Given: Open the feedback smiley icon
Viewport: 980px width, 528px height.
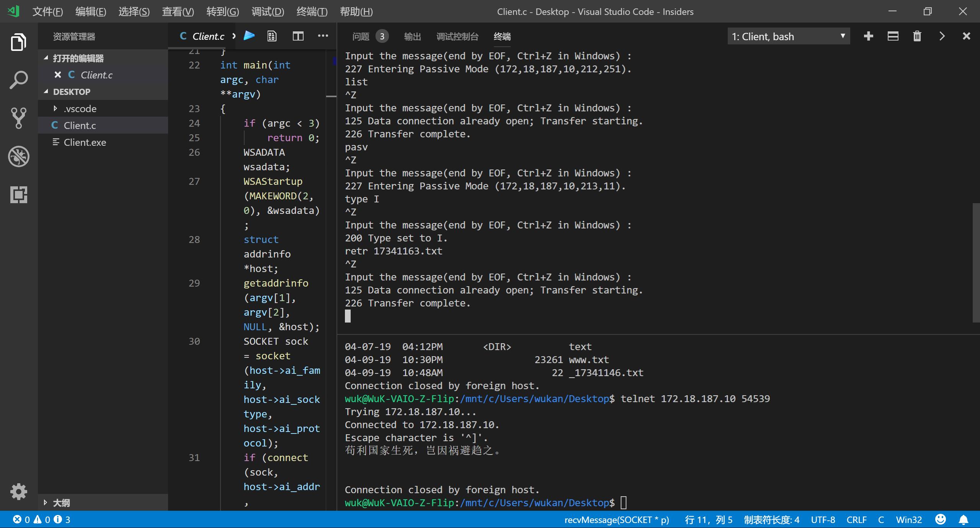Looking at the screenshot, I should (x=941, y=520).
